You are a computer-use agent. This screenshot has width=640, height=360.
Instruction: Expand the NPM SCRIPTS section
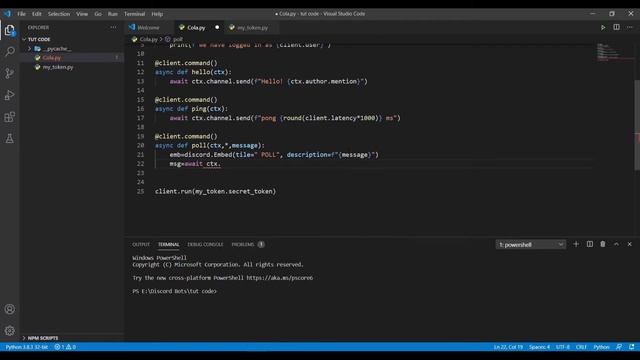[43, 338]
